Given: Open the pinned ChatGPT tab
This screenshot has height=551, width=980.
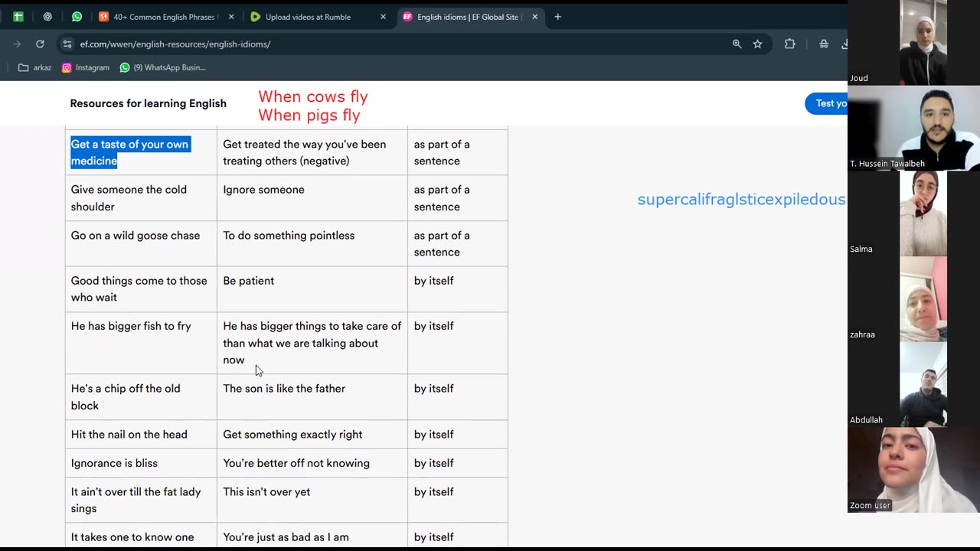Looking at the screenshot, I should [47, 16].
